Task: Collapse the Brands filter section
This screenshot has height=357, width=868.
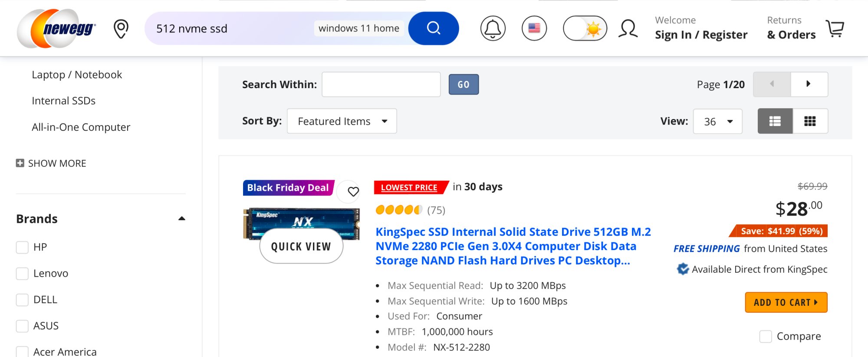Action: point(182,219)
